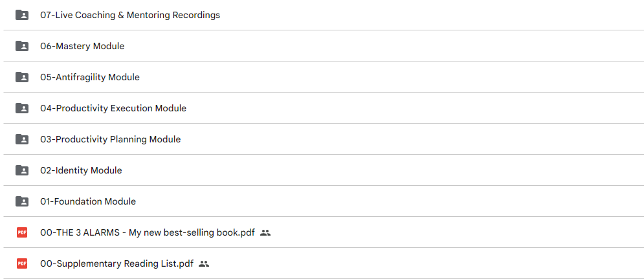Click the PDF icon for Supplementary Reading List
The height and width of the screenshot is (279, 644).
pos(22,263)
